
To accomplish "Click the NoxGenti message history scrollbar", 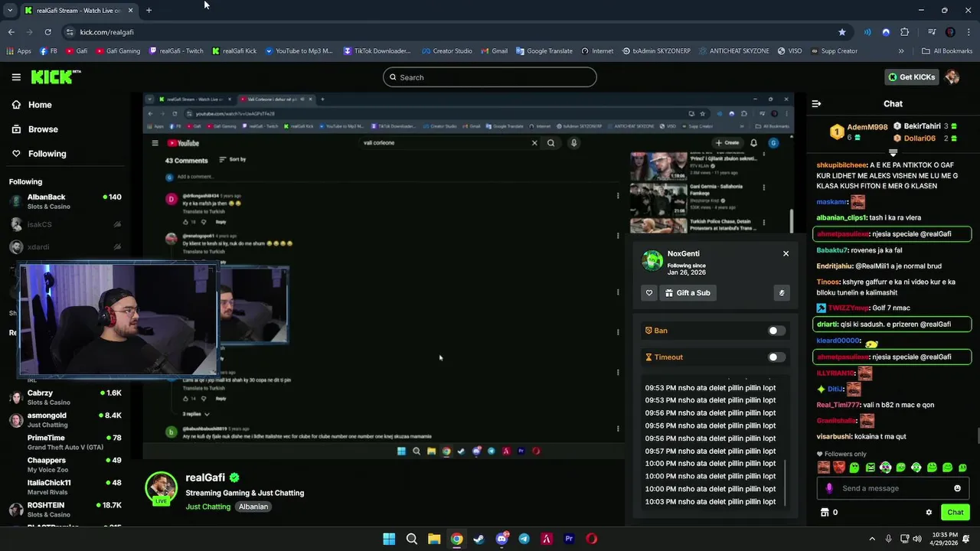I will [x=786, y=481].
